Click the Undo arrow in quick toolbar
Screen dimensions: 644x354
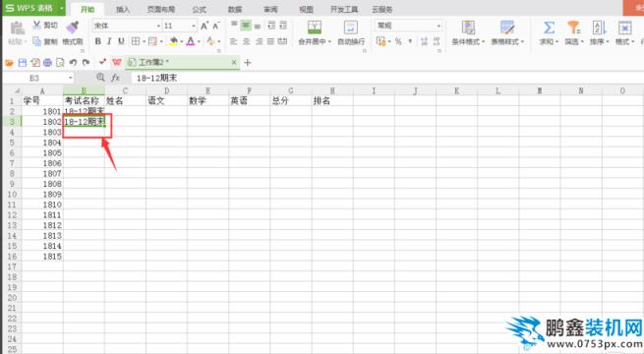[73, 62]
